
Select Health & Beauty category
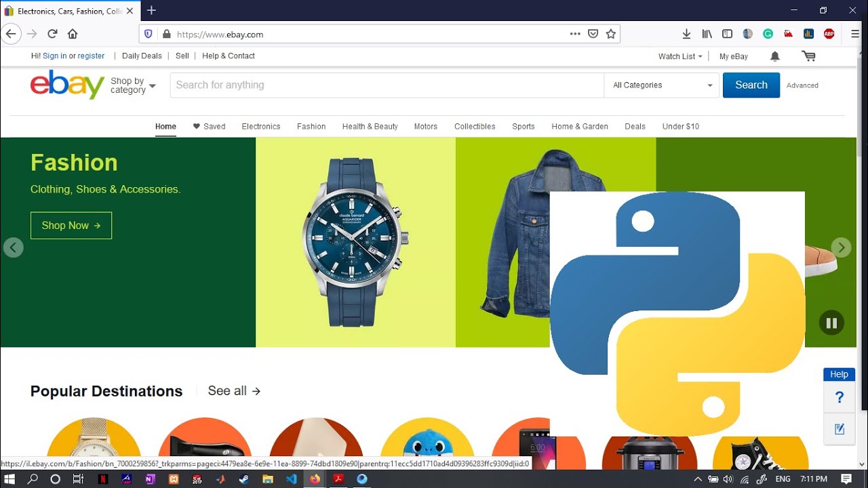[370, 127]
